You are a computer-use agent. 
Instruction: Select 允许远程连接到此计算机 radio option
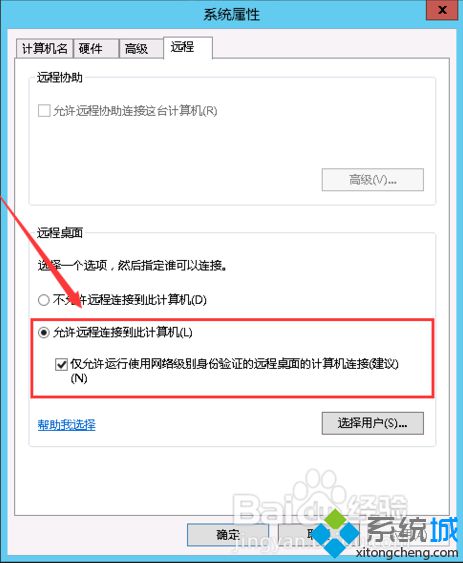(x=43, y=332)
